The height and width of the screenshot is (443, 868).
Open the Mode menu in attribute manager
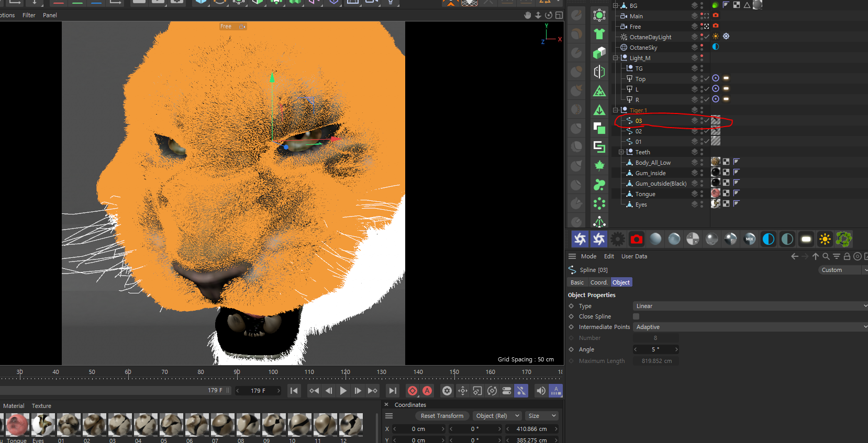(x=588, y=256)
